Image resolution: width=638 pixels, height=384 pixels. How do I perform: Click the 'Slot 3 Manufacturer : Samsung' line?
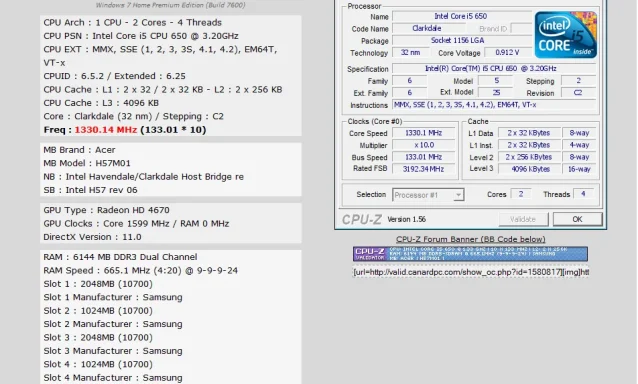pos(113,351)
